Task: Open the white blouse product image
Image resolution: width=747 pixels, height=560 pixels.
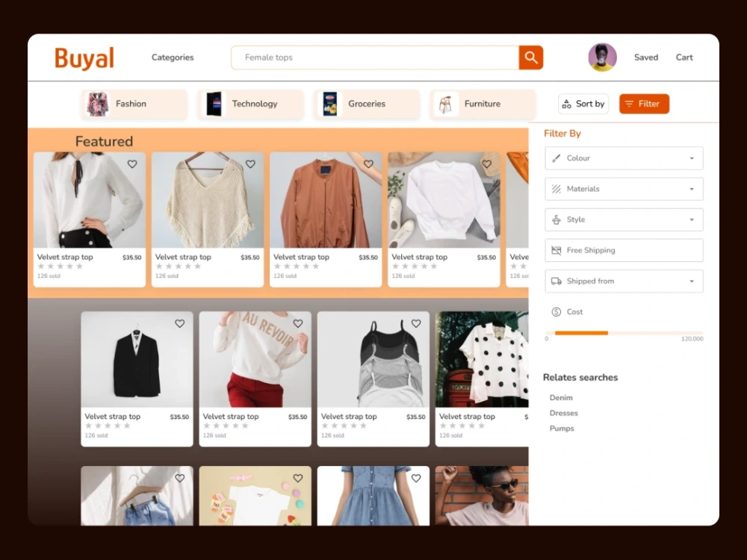Action: [89, 200]
